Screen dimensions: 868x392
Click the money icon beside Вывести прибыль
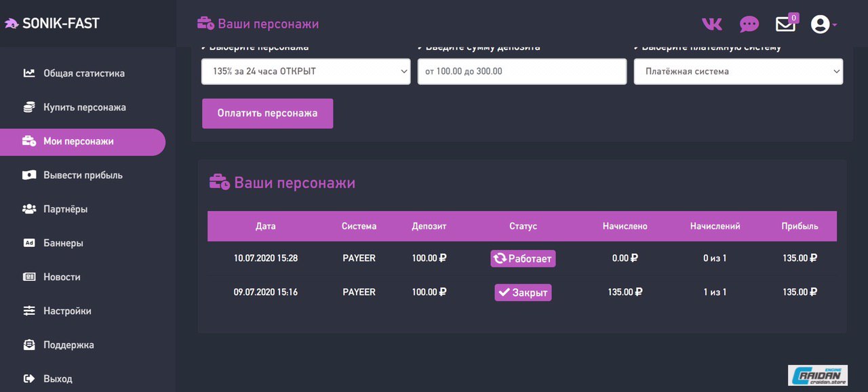point(29,175)
